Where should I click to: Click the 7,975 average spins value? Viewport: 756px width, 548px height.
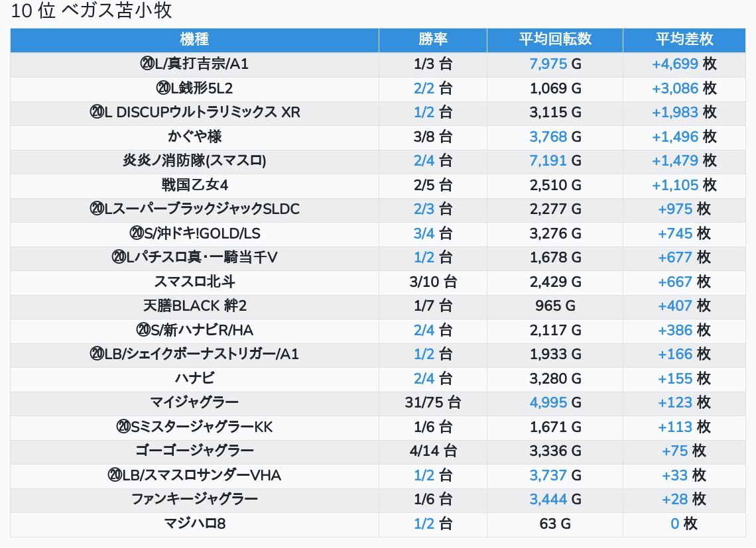coord(548,64)
